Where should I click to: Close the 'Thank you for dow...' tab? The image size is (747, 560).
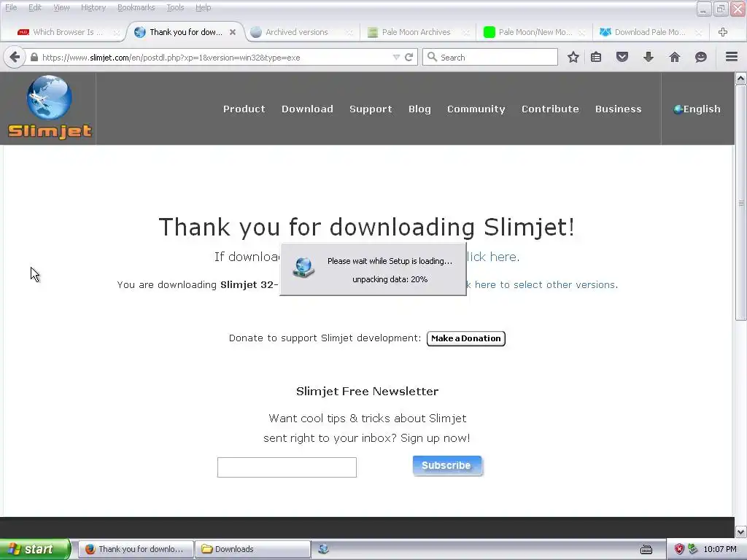[x=233, y=32]
